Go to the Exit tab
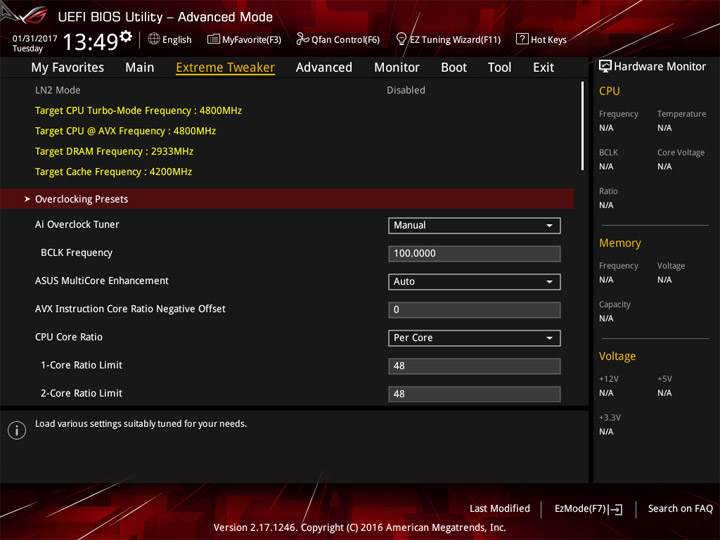This screenshot has width=720, height=540. [x=543, y=68]
